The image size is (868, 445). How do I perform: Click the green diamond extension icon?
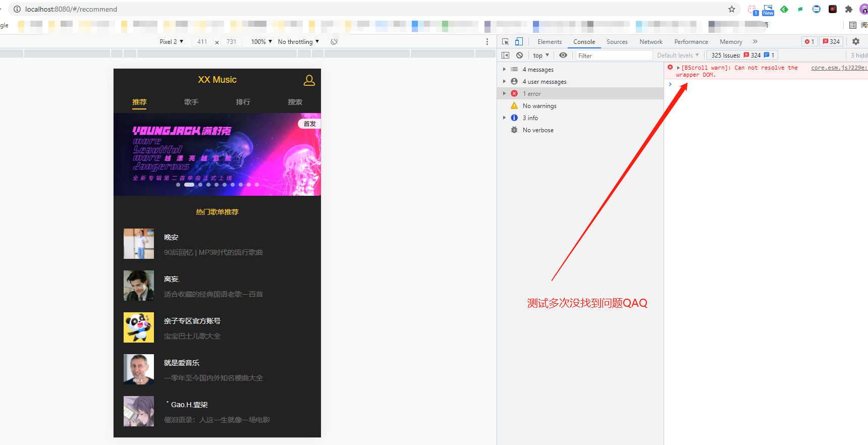tap(784, 9)
